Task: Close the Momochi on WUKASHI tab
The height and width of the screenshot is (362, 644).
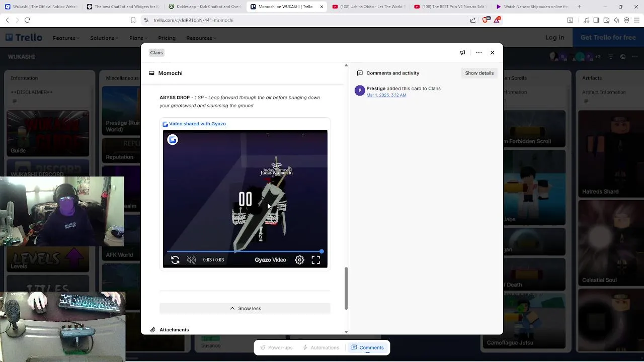Action: click(321, 7)
